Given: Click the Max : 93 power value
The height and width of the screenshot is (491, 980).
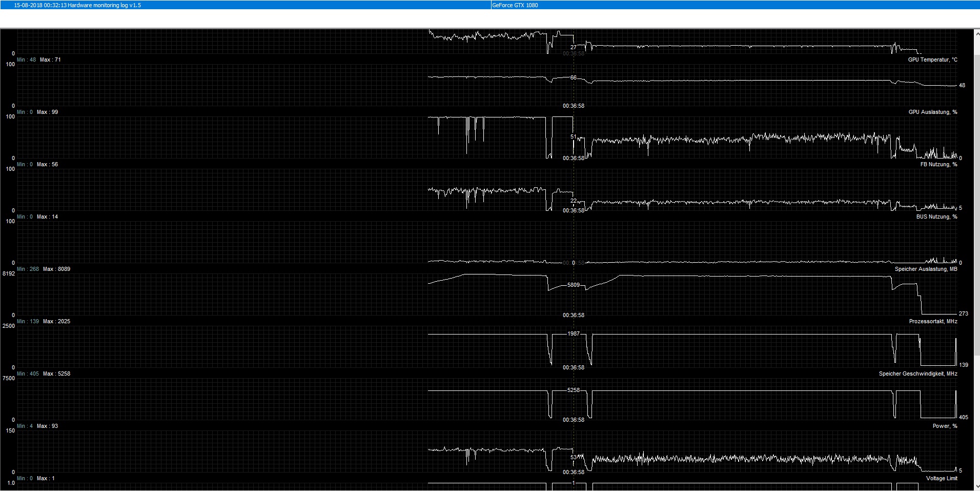Looking at the screenshot, I should (47, 426).
